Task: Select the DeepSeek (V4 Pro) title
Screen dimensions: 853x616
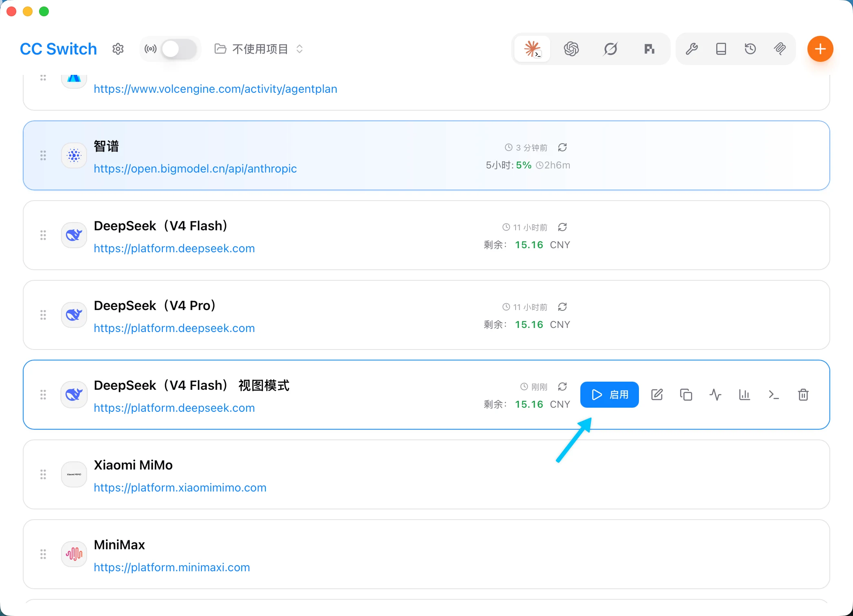Action: coord(155,306)
